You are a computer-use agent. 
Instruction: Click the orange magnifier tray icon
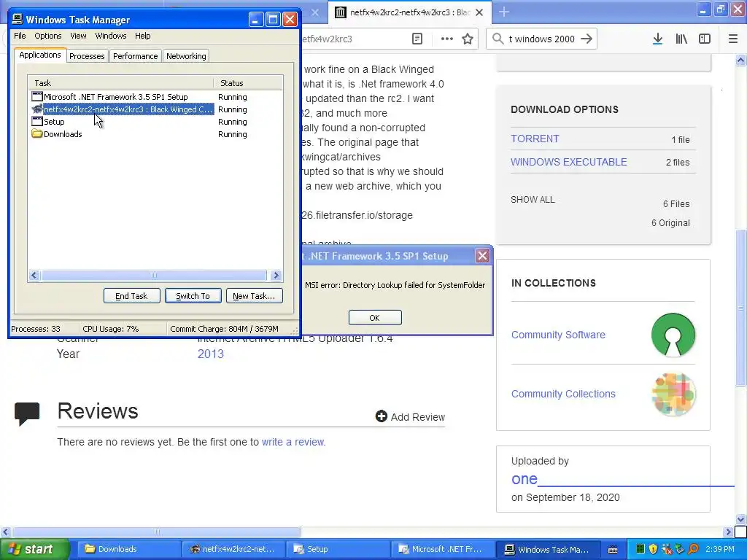tap(694, 549)
